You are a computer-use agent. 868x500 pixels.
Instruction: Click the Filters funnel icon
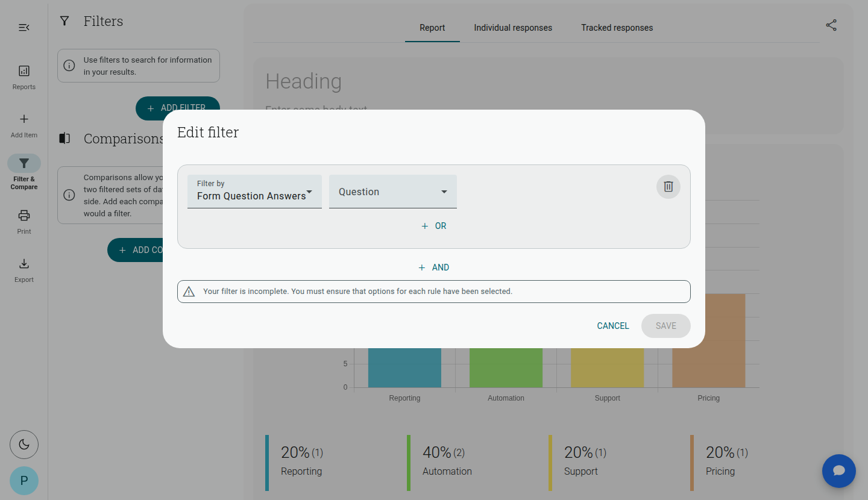[64, 21]
